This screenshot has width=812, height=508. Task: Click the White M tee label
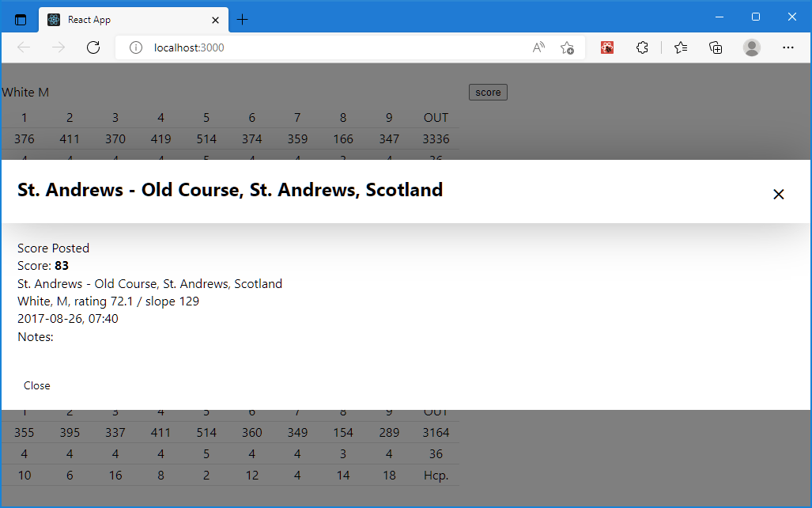25,93
